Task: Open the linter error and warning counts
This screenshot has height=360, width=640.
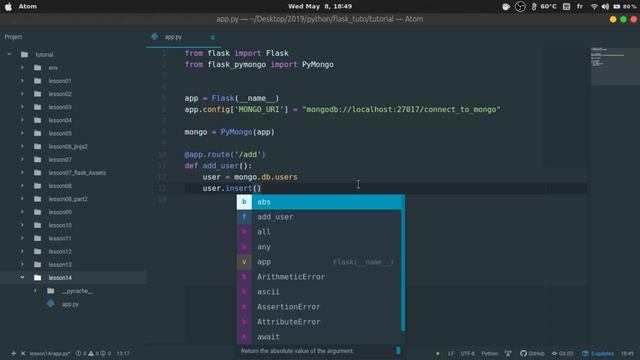Action: (x=93, y=353)
